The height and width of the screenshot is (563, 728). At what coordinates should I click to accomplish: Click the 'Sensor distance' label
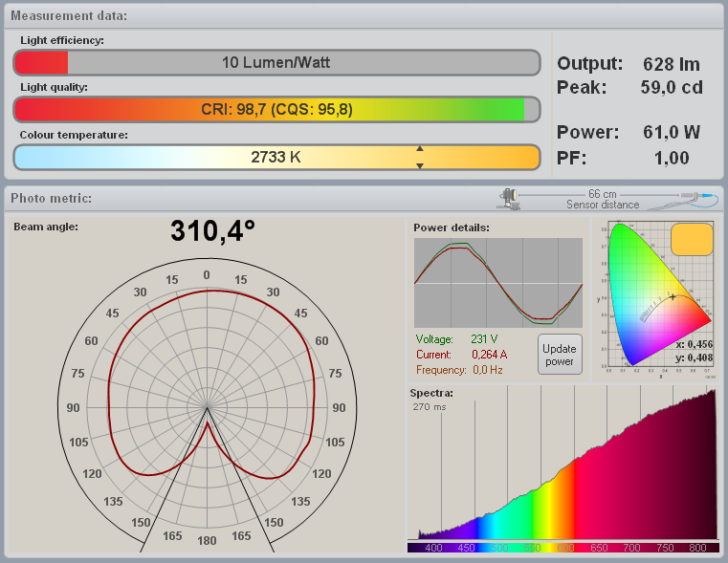click(x=603, y=205)
